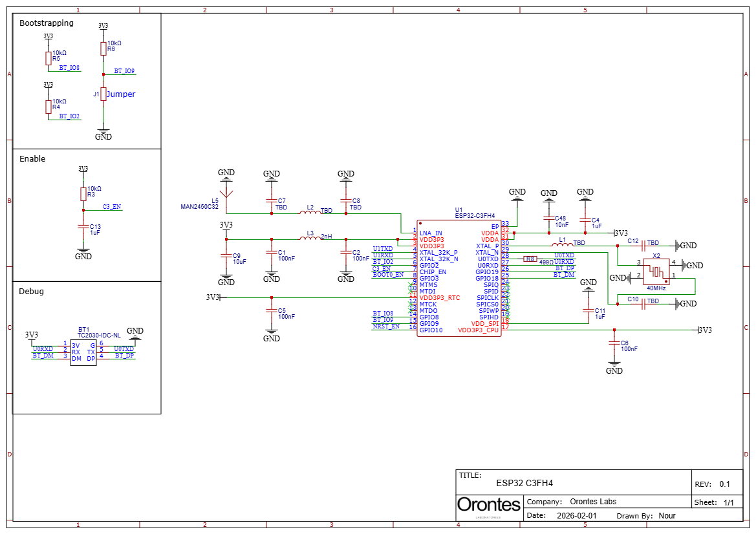The width and height of the screenshot is (756, 534).
Task: Select capacitor C13 1uF symbol
Action: 83,226
